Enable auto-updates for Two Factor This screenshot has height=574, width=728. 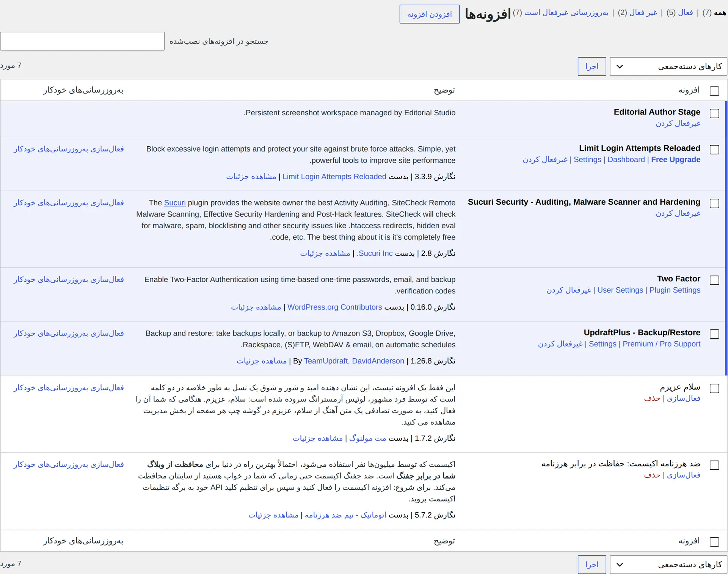click(x=69, y=279)
